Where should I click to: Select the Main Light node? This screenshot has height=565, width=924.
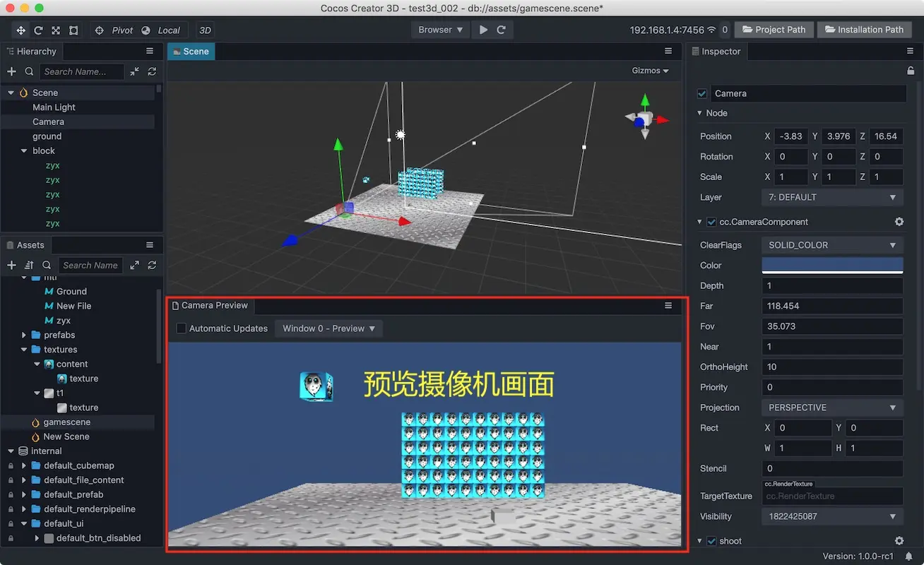[54, 107]
